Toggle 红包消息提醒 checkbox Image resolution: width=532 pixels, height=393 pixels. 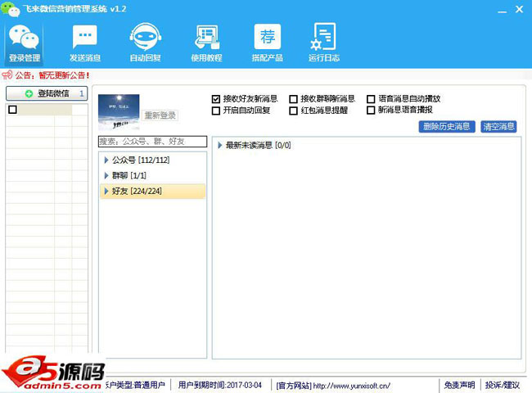pyautogui.click(x=293, y=111)
